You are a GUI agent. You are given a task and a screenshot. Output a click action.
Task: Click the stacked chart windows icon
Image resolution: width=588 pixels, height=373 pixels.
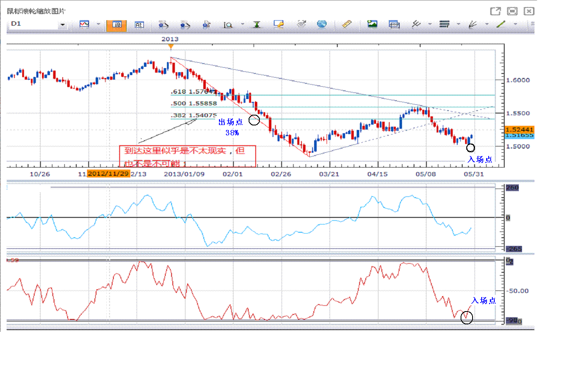[394, 25]
